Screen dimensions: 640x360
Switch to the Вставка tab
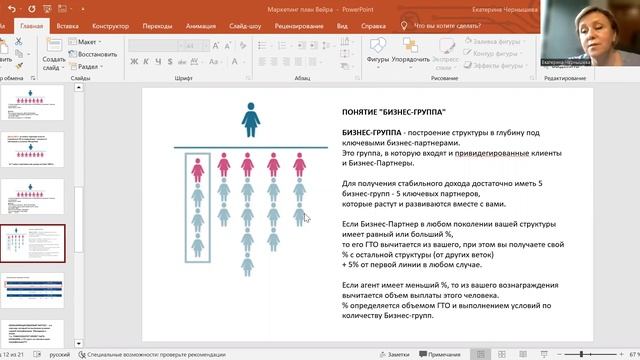click(67, 26)
